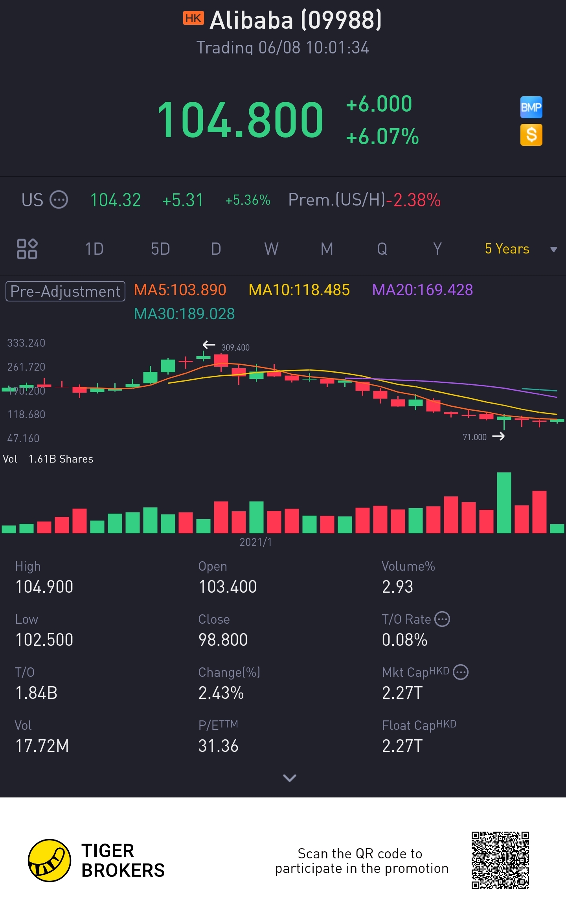Click the info icon next to US
566x924 pixels.
(59, 200)
